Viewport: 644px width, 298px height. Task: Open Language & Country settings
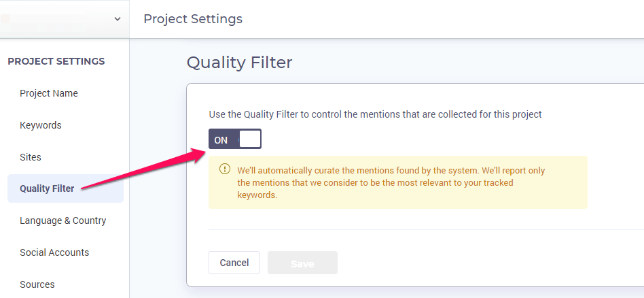[63, 220]
